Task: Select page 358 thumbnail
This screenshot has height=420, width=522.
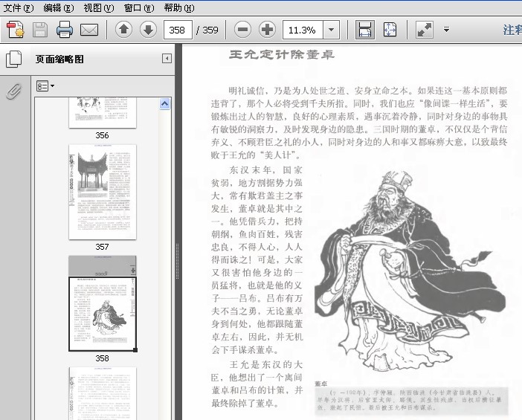Action: (x=103, y=303)
